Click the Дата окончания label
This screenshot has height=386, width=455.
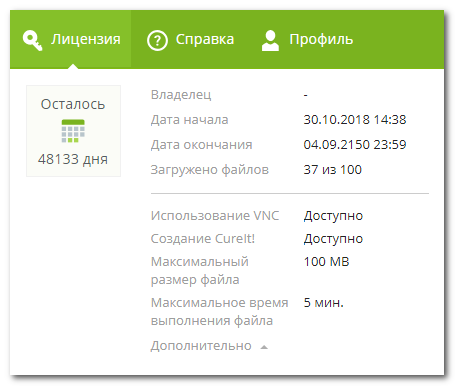[x=201, y=145]
